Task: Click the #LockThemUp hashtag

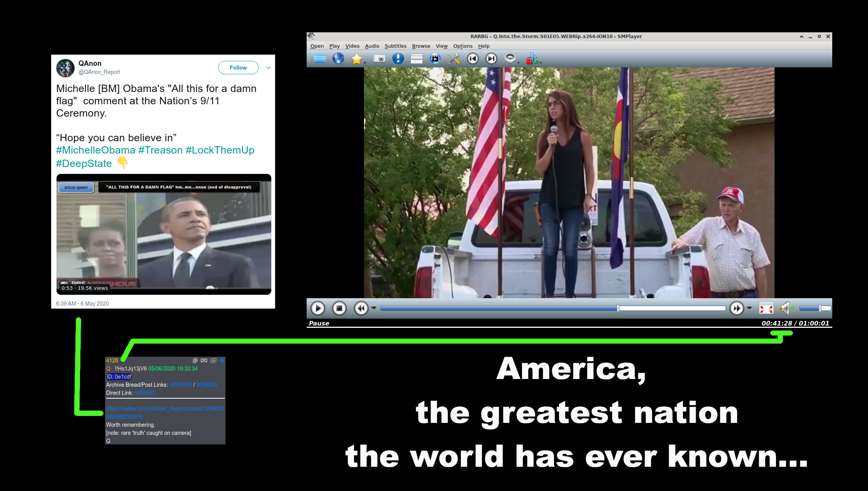Action: tap(220, 150)
